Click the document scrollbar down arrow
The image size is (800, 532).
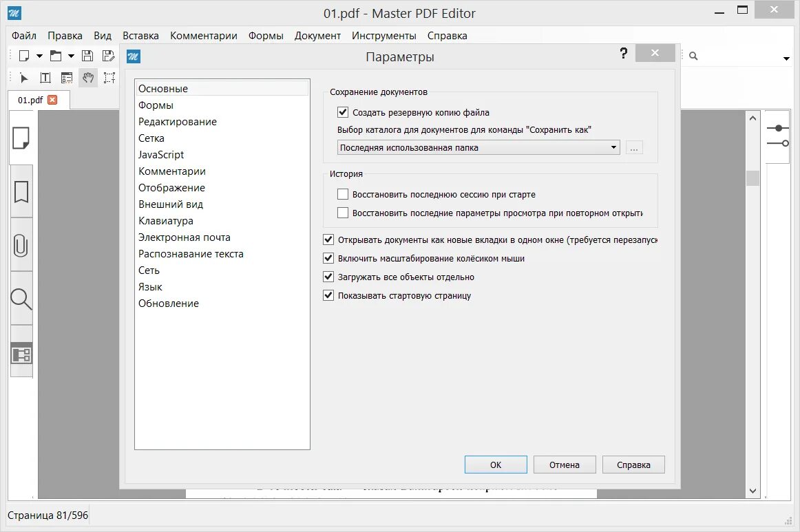point(752,491)
